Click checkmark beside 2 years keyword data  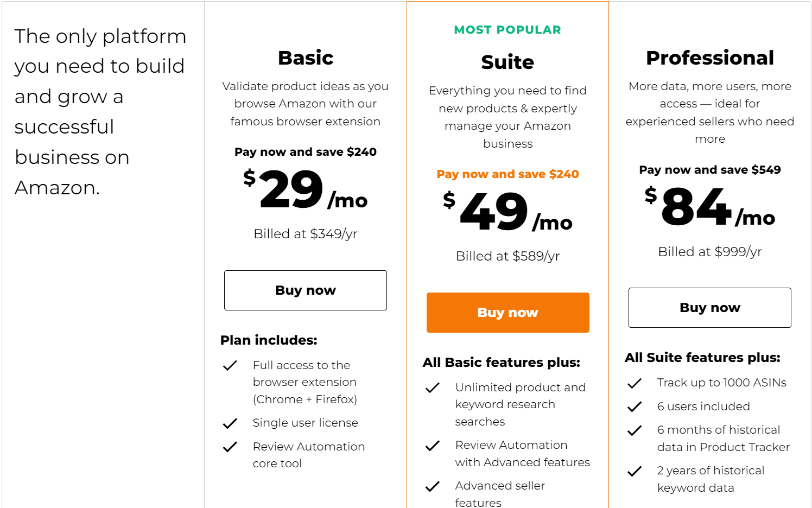pos(635,471)
